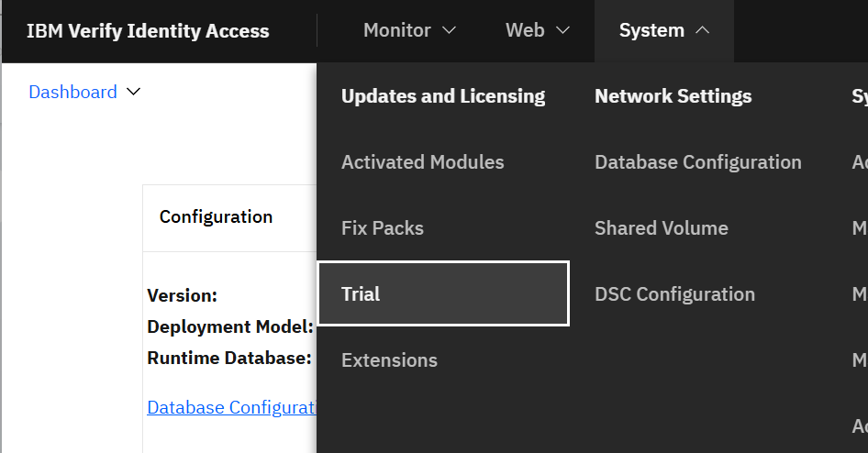Click the System up-chevron arrow
Image resolution: width=868 pixels, height=453 pixels.
pos(702,30)
